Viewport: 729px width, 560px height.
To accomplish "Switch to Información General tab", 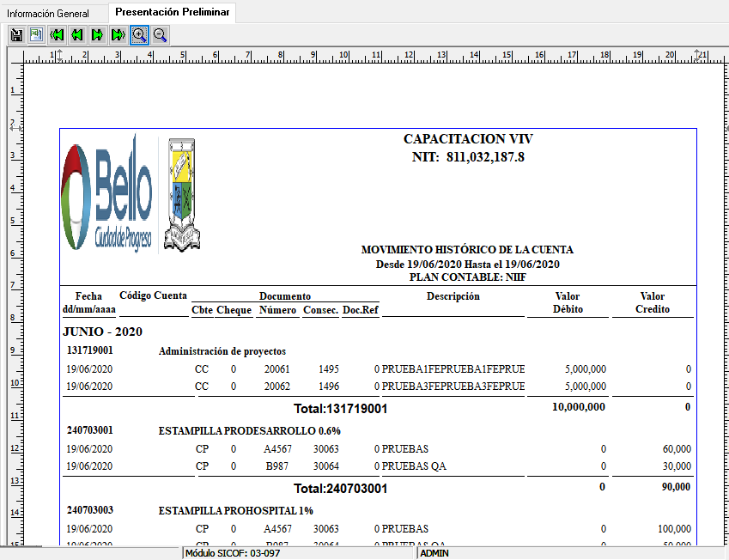I will pyautogui.click(x=54, y=13).
